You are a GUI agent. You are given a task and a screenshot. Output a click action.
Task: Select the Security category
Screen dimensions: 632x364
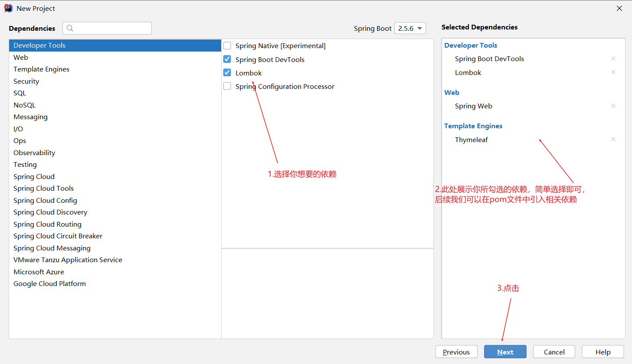pos(26,81)
